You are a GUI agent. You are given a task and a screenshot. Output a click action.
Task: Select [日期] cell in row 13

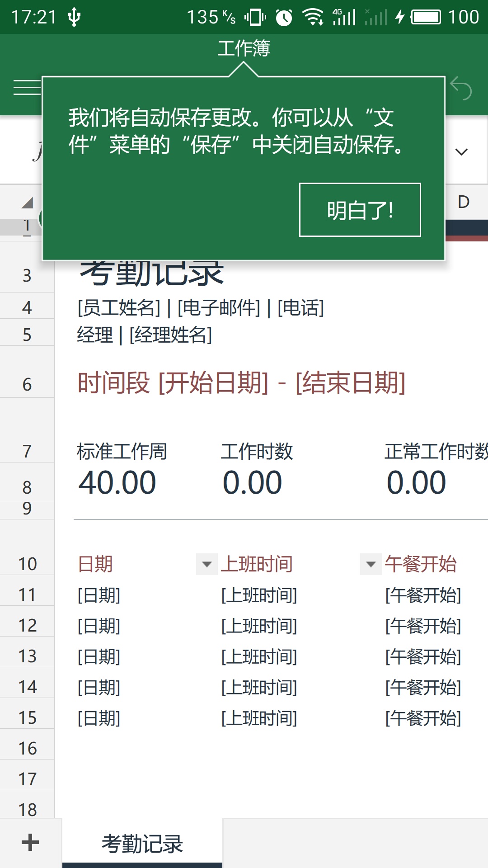[99, 656]
